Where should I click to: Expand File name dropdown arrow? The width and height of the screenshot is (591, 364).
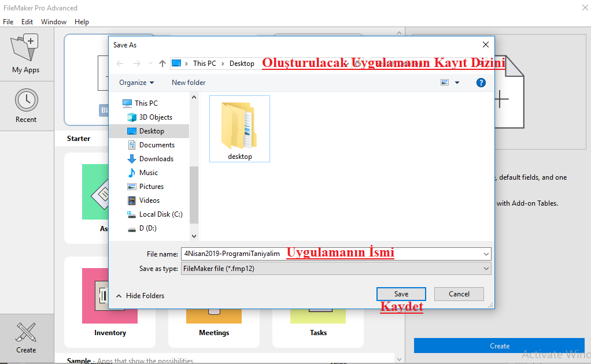point(486,254)
